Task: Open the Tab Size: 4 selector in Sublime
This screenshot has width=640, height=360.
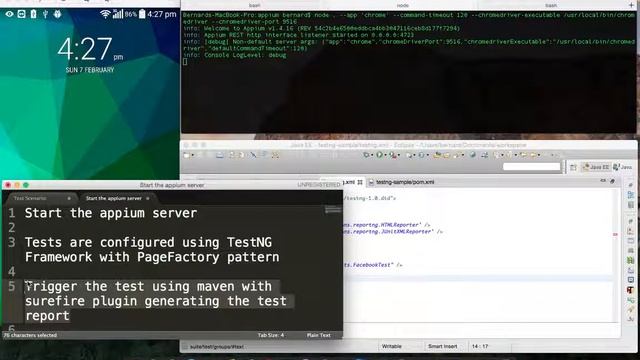Action: (x=271, y=335)
